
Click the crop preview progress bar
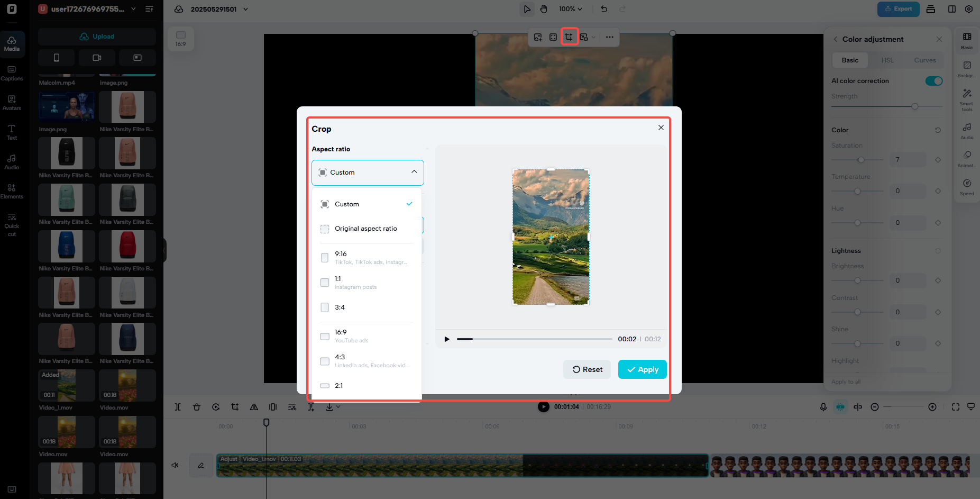pos(535,339)
